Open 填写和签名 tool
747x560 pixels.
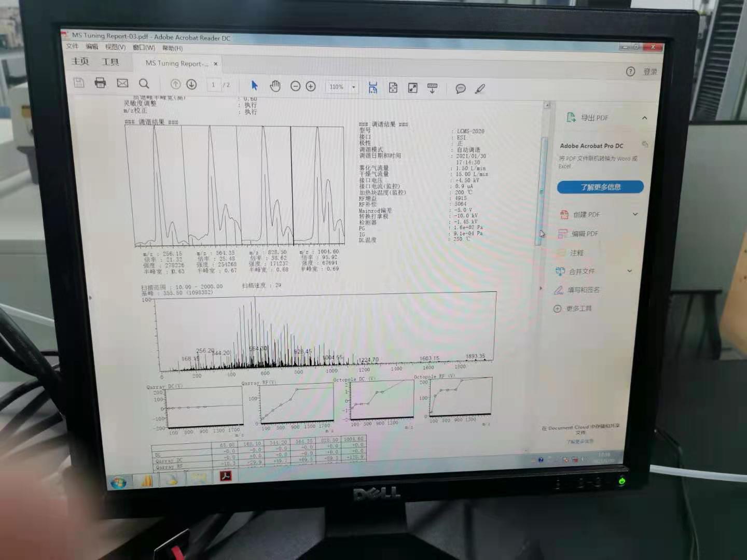[583, 290]
